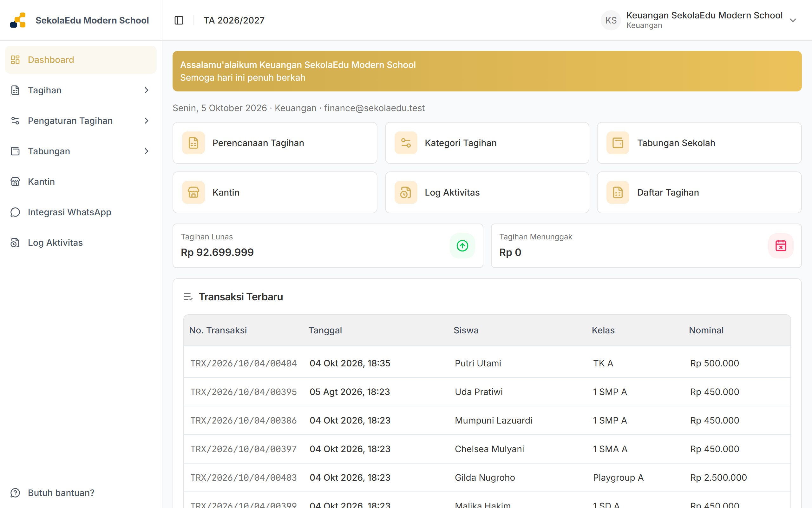
Task: Open the Tabungan Sekolah shortcut card
Action: (x=699, y=143)
